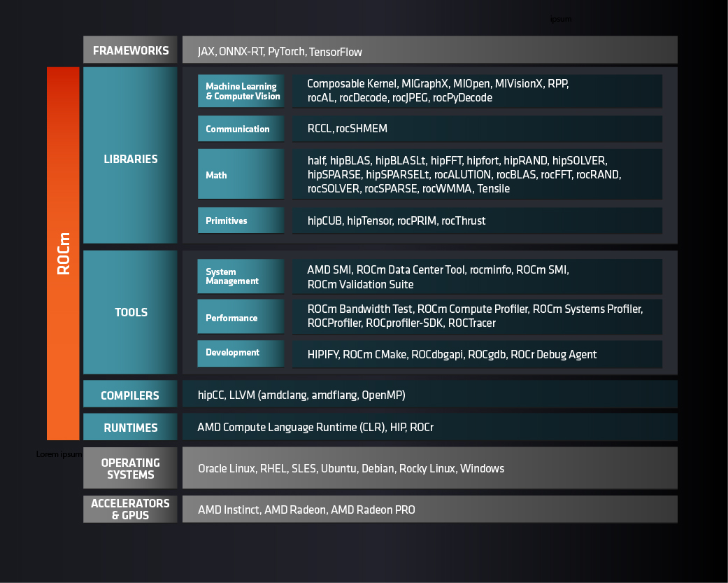
Task: Select the LIBRARIES section header
Action: point(130,159)
